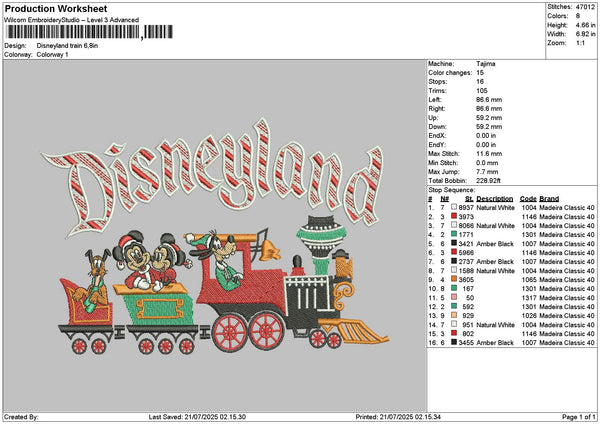600x424 pixels.
Task: Click white swatch in stop row 3
Action: point(454,225)
